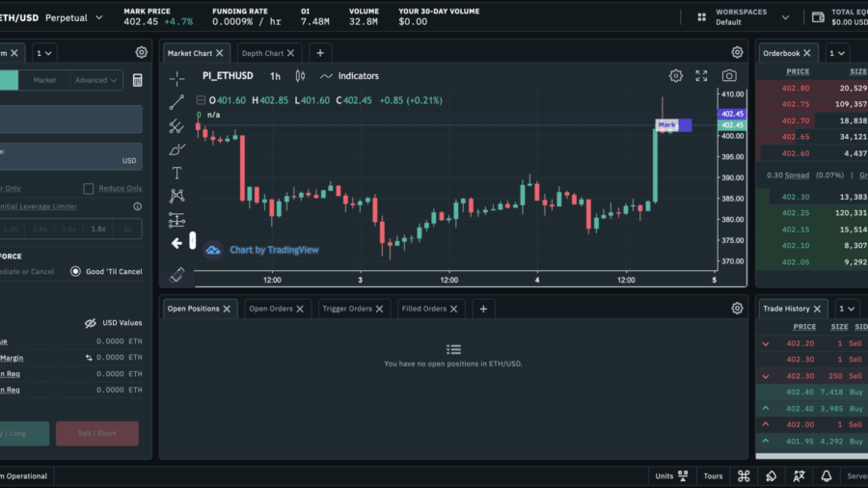Select the 1.6x leverage option
This screenshot has width=868, height=488.
tap(68, 230)
